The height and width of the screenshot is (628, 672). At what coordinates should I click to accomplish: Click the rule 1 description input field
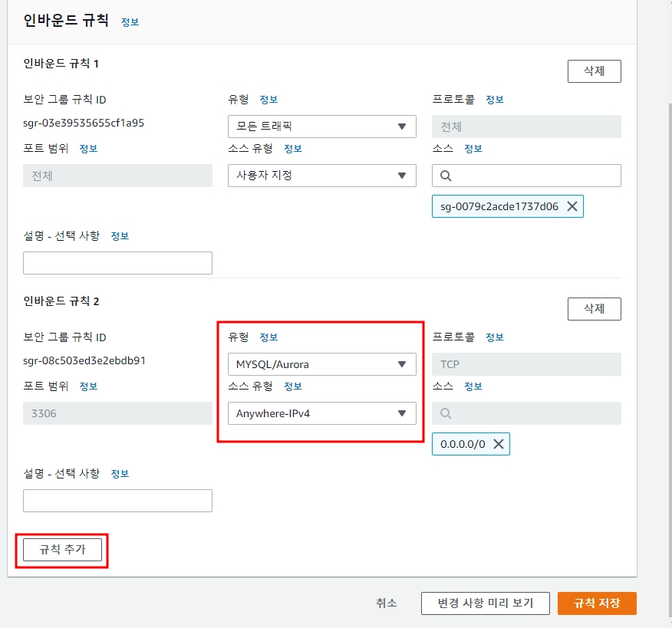[117, 263]
